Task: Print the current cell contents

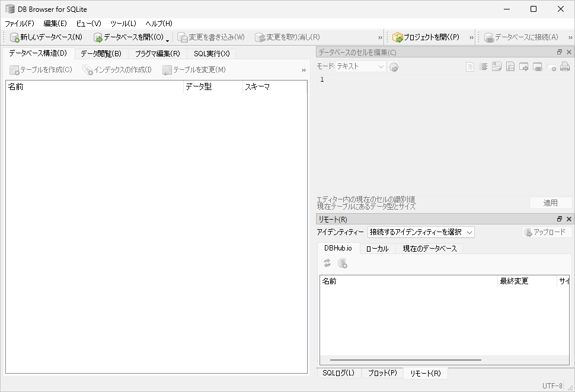Action: tap(566, 66)
